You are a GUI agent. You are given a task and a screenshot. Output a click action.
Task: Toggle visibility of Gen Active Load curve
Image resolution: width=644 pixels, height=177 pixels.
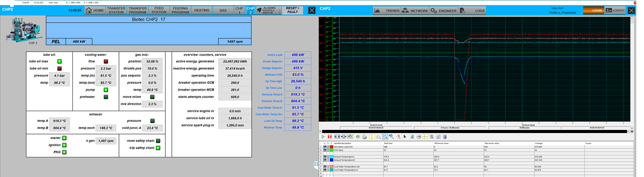tap(325, 147)
